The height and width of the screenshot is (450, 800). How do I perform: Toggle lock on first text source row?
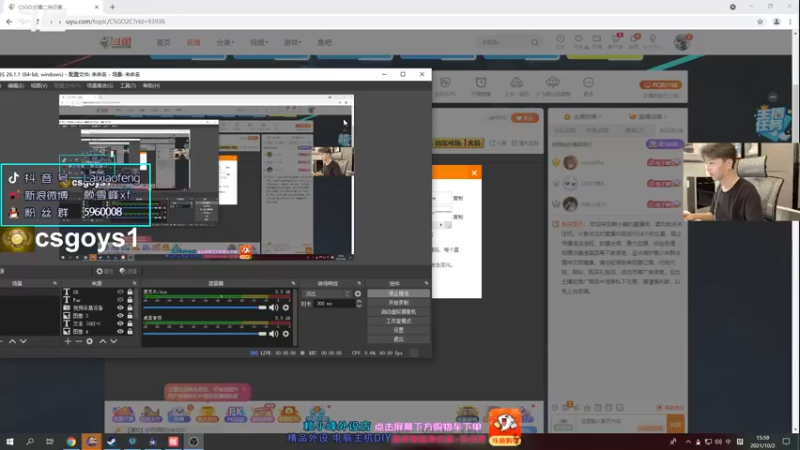130,292
